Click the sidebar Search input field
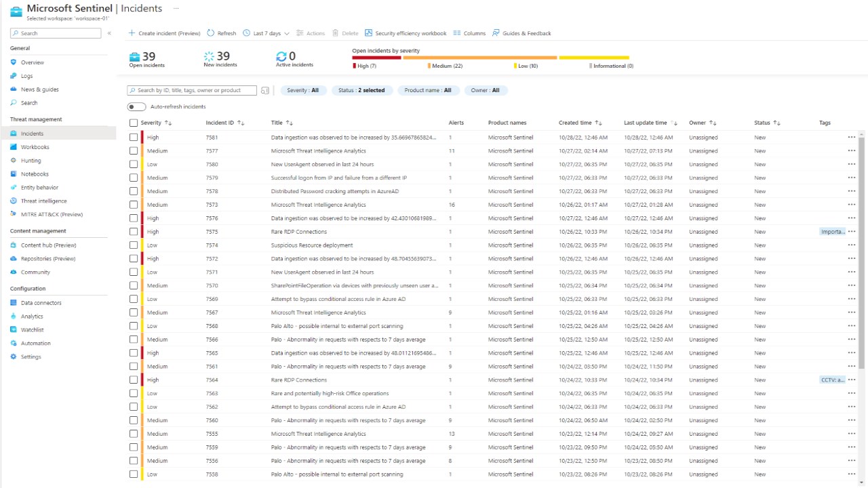The height and width of the screenshot is (488, 868). pyautogui.click(x=56, y=33)
